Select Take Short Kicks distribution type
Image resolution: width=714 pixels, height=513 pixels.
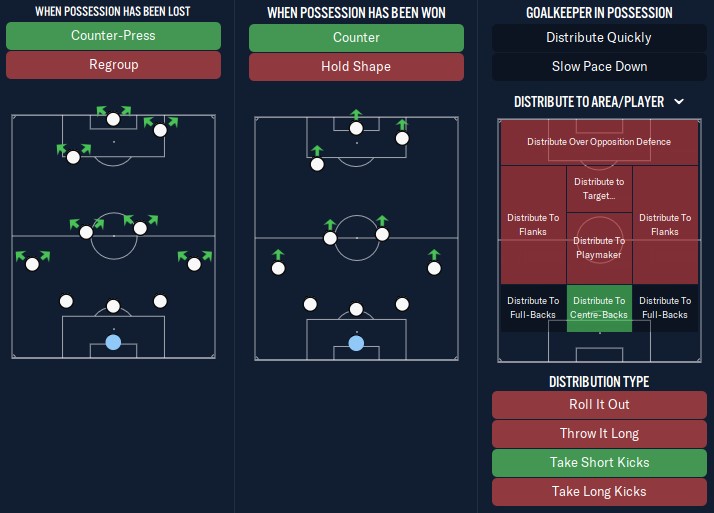click(x=599, y=462)
